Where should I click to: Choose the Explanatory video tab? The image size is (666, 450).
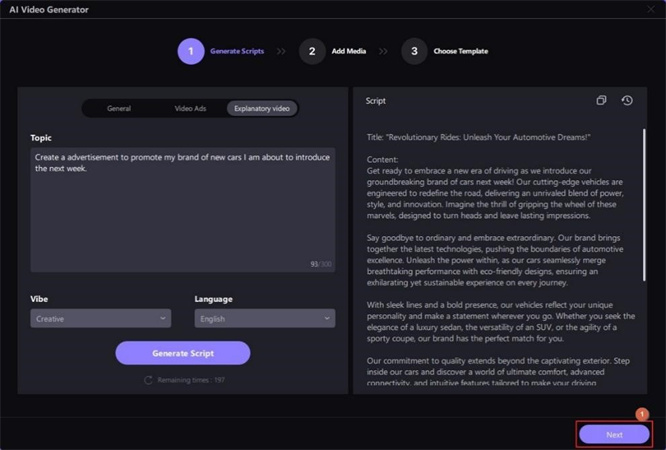coord(261,108)
